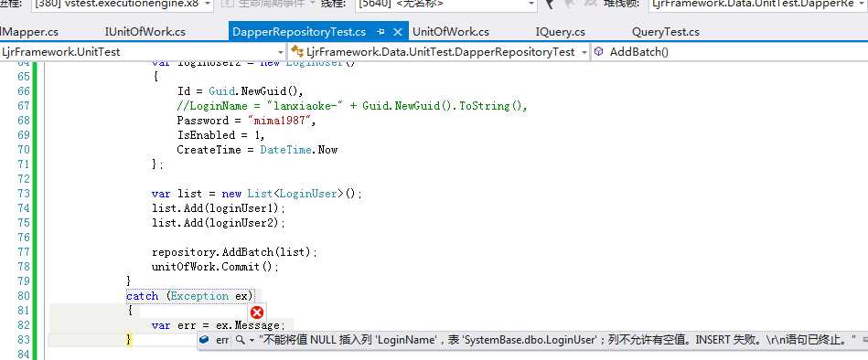Screen dimensions: 868x360
Task: Open the project scope dropdown LjrFramework.UnitTest
Action: click(x=143, y=52)
